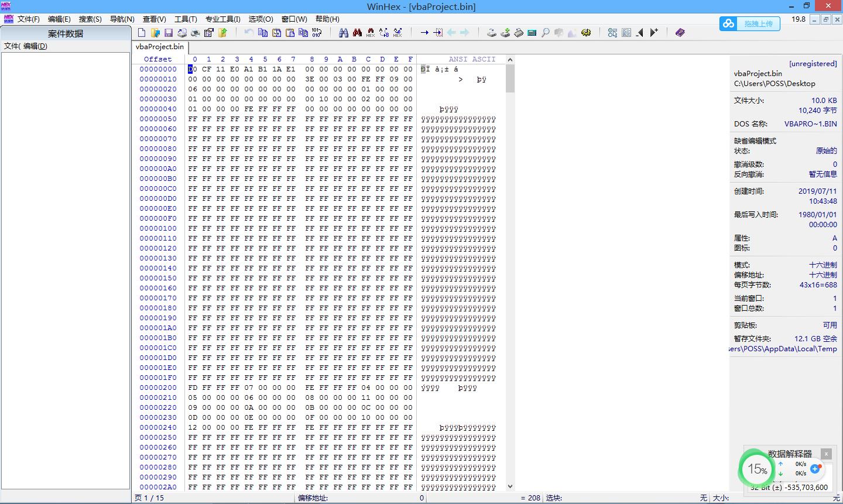Click the hex editor scrollbar down arrow
The height and width of the screenshot is (504, 843).
pos(510,486)
